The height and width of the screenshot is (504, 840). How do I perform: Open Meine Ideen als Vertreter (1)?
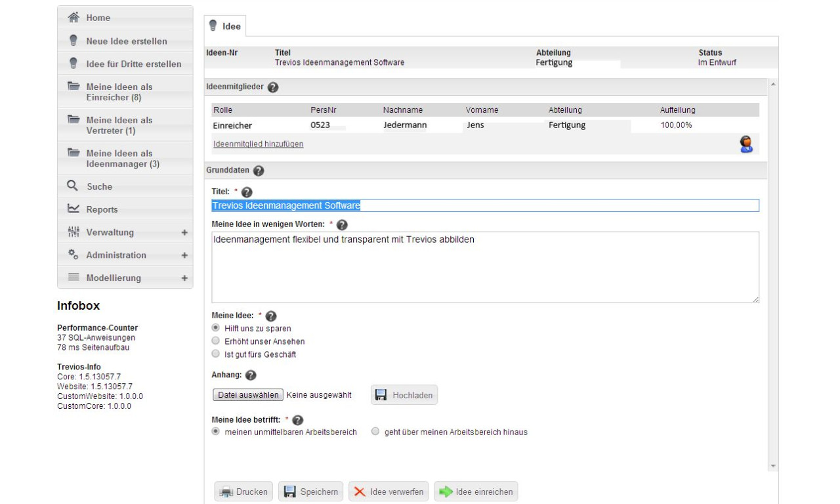pos(125,125)
